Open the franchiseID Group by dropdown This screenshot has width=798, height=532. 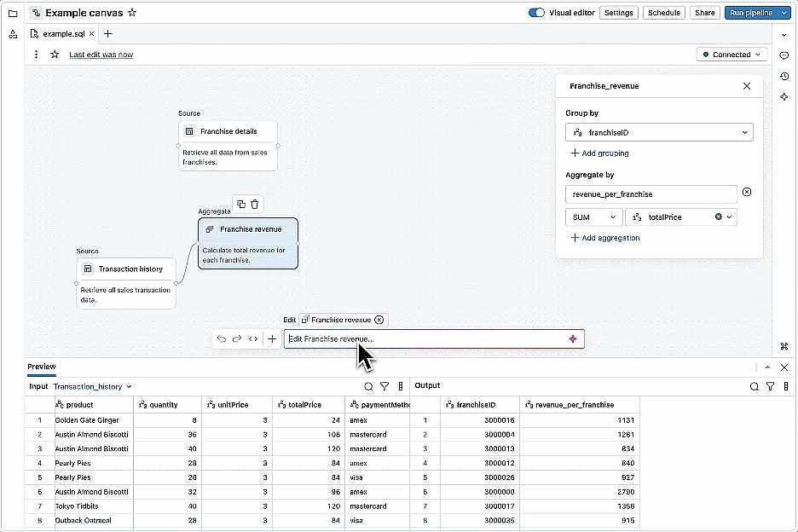point(658,132)
